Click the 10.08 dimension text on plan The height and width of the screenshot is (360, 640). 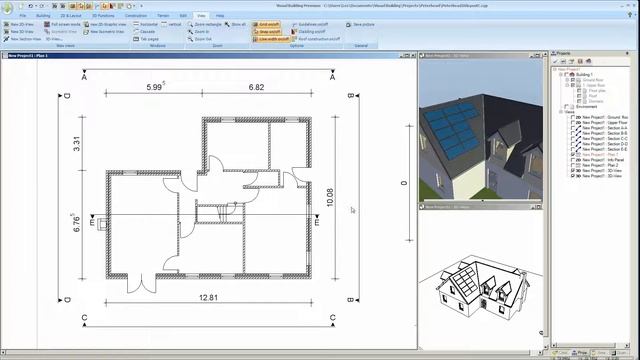click(330, 198)
